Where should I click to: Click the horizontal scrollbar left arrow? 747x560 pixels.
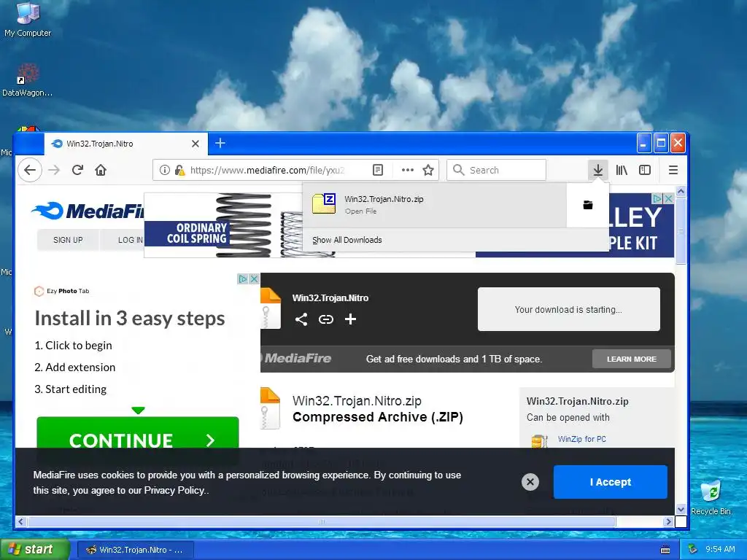[20, 522]
